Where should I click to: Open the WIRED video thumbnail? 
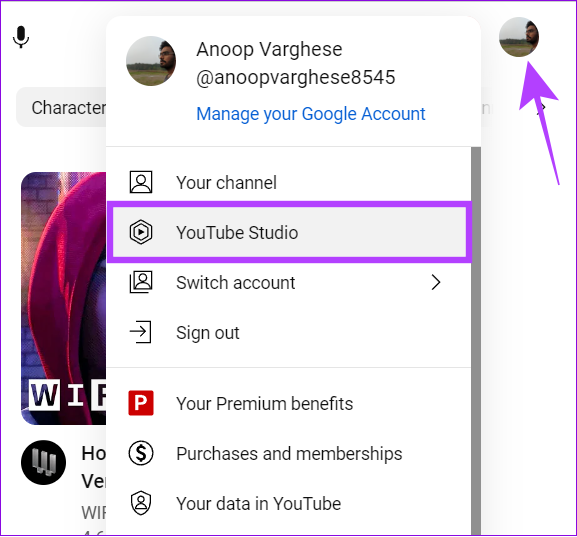(63, 298)
